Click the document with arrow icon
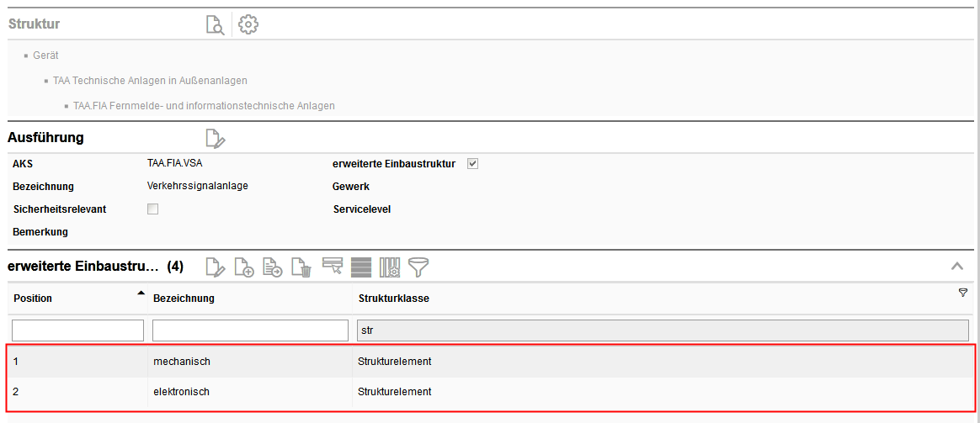Screen dimensions: 980x423 click(x=273, y=267)
